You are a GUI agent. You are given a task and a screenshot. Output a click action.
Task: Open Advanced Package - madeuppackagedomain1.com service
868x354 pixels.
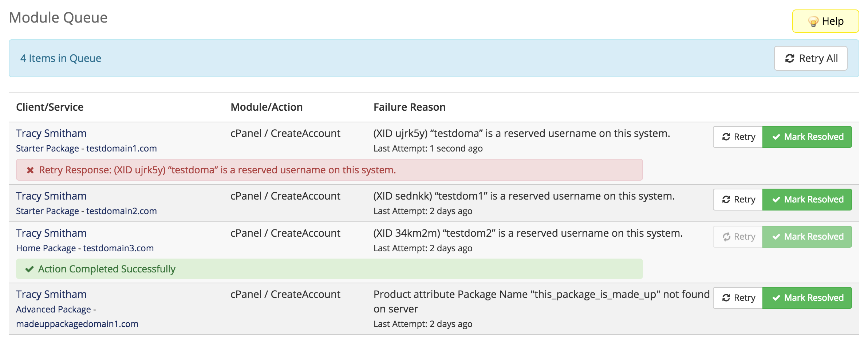point(77,316)
